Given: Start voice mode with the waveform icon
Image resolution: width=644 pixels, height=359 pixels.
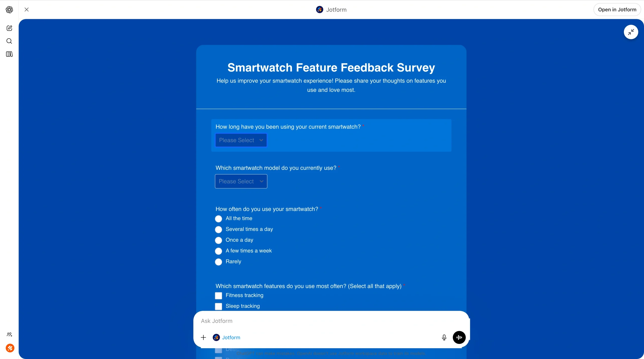Looking at the screenshot, I should (459, 337).
